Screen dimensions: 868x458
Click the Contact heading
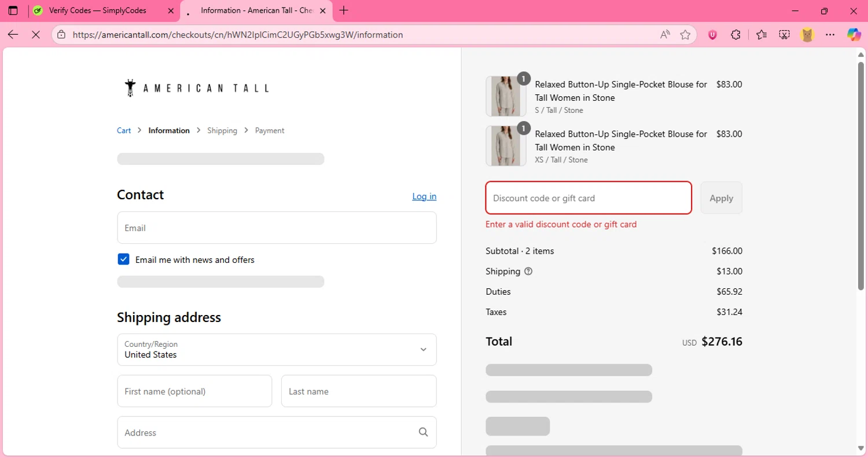click(141, 195)
